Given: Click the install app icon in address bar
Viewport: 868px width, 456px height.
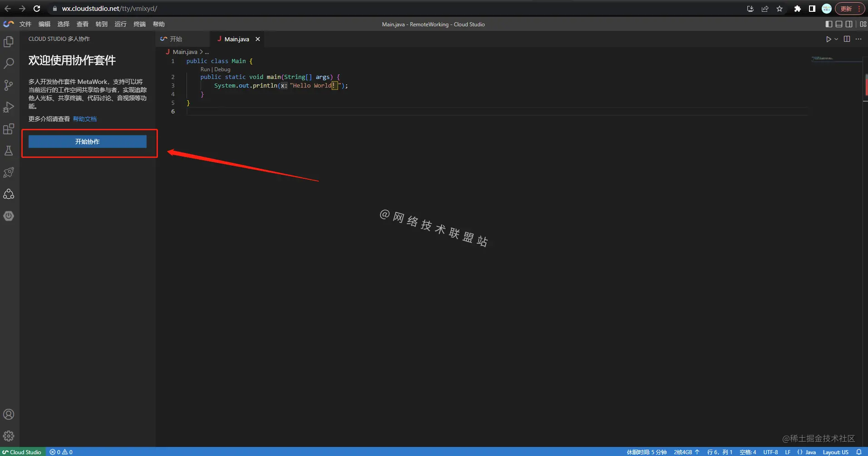Looking at the screenshot, I should 750,9.
